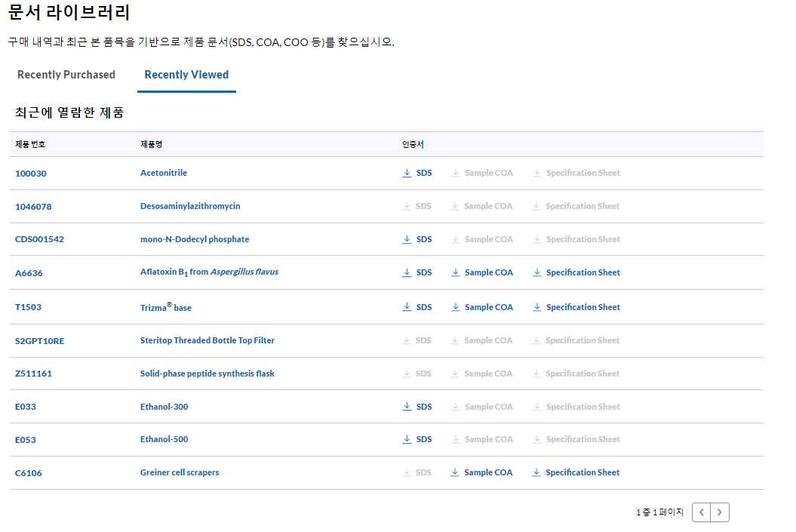The height and width of the screenshot is (532, 796).
Task: Open Solid-phase peptide synthesis flask link
Action: [x=207, y=374]
